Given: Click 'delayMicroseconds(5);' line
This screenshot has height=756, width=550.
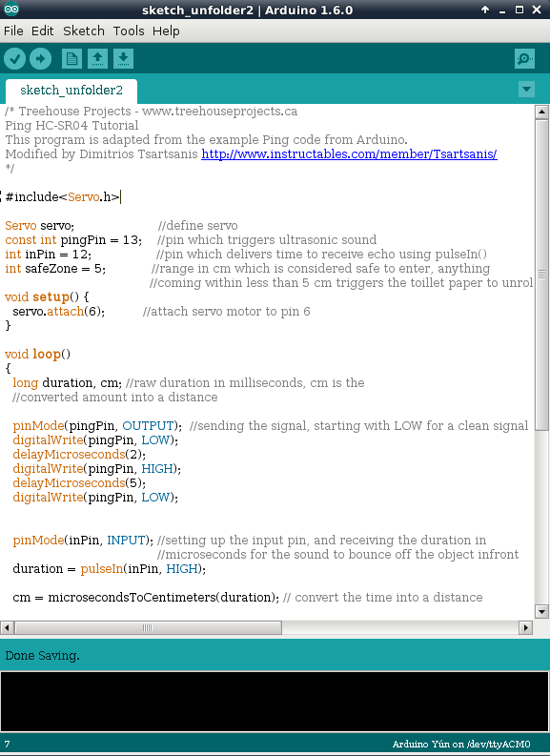Looking at the screenshot, I should (79, 483).
